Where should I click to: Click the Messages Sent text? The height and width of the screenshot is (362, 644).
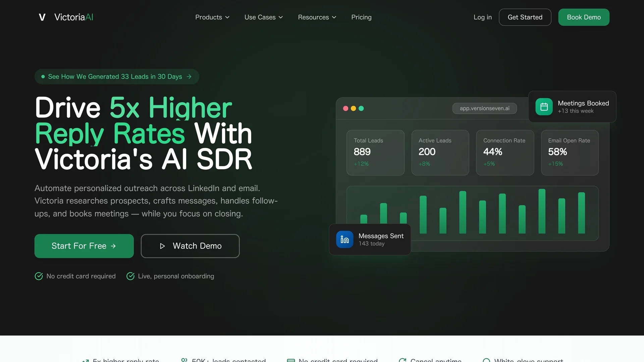381,236
